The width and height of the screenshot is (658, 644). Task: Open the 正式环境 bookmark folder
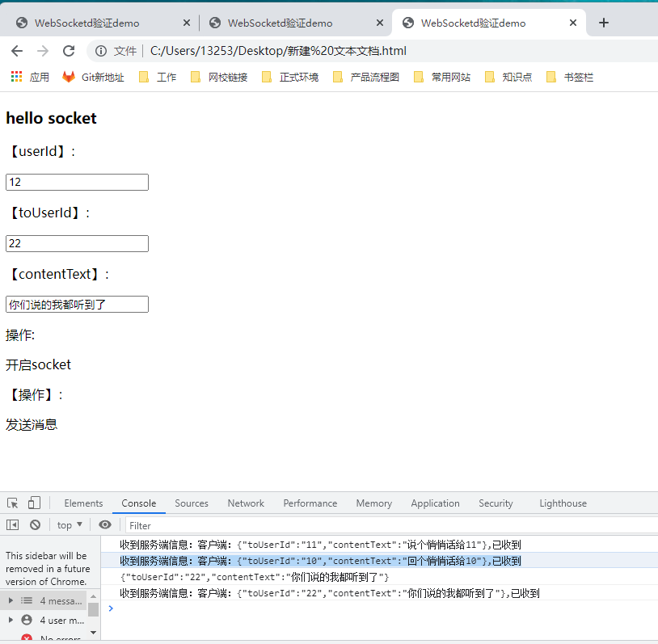[290, 78]
